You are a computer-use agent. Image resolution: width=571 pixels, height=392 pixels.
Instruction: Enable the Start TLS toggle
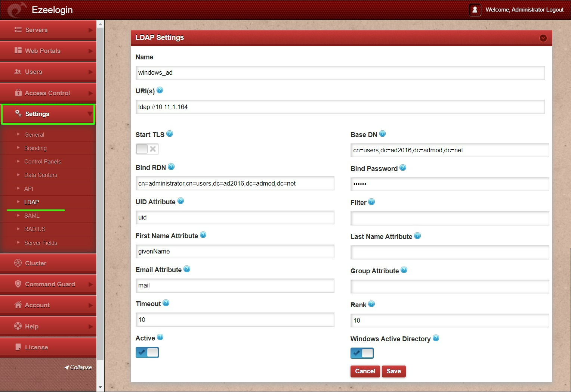142,149
